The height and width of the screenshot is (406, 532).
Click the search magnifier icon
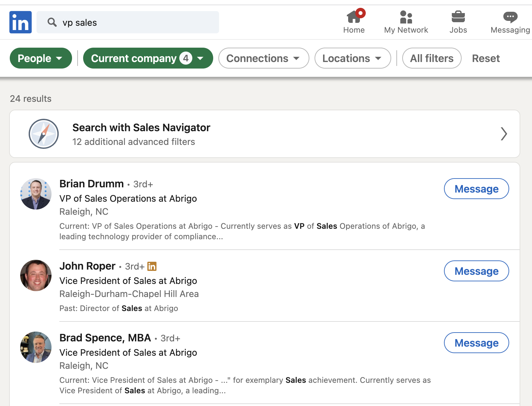point(52,22)
